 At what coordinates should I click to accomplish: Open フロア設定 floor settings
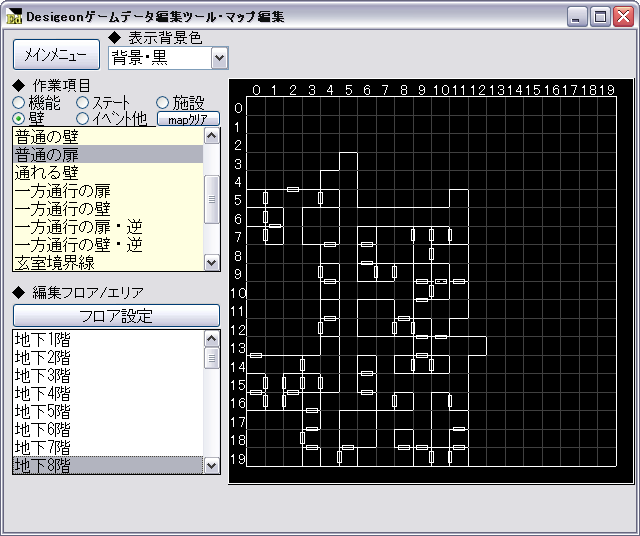[x=116, y=316]
